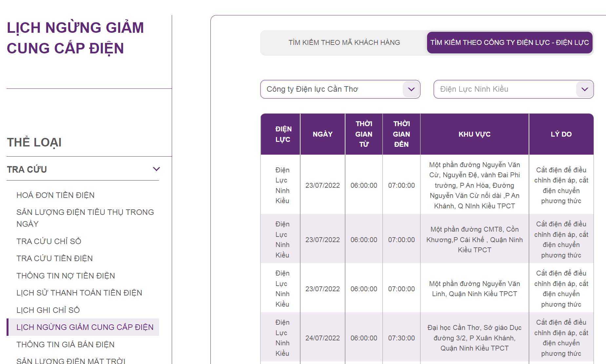
Task: Open Thông tin giá bán điện
Action: pos(65,345)
